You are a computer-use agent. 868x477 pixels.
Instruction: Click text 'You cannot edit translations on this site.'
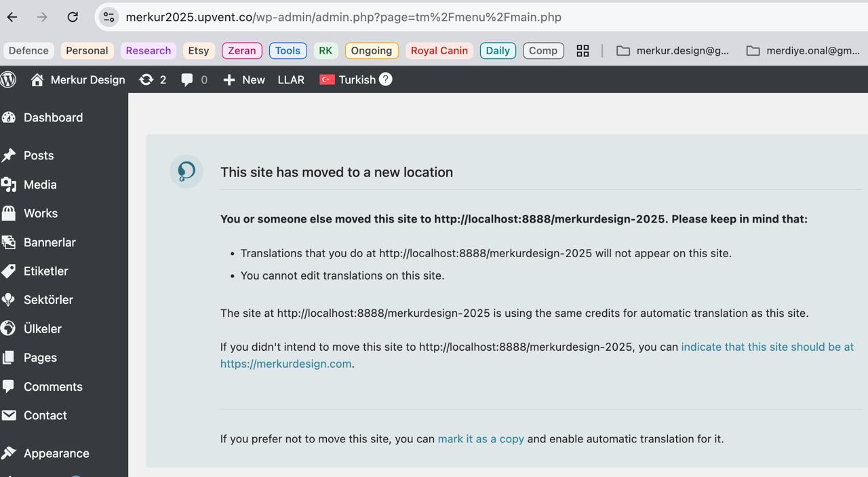click(x=342, y=275)
